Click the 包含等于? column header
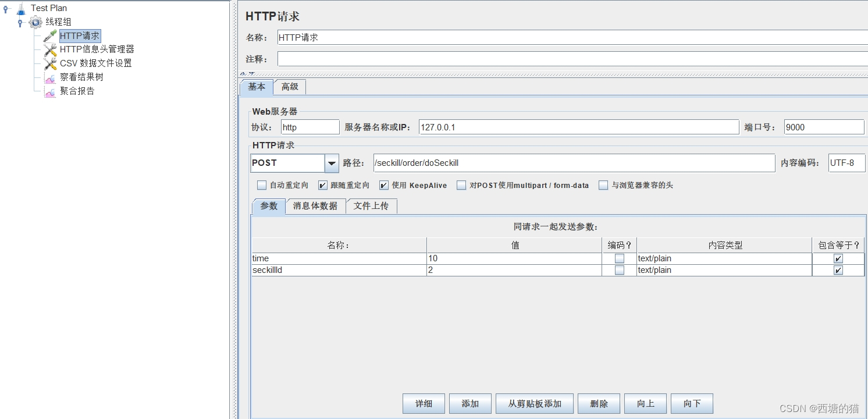 point(838,245)
